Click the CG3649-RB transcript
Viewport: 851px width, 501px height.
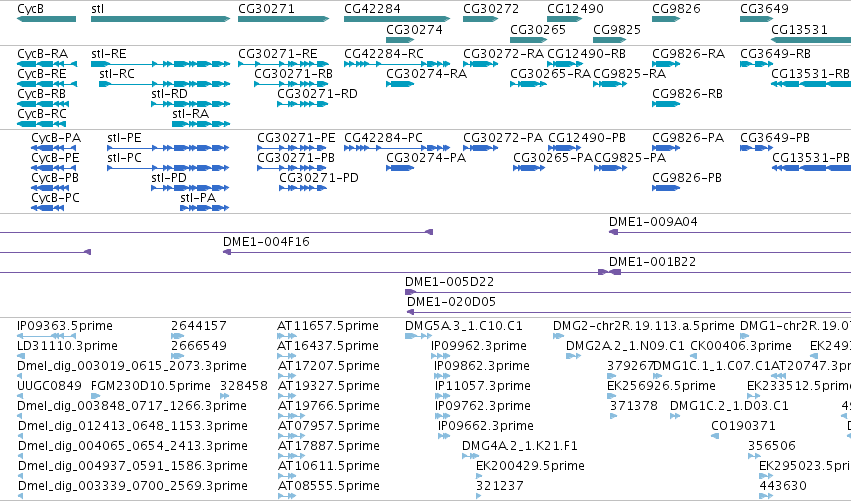pyautogui.click(x=757, y=64)
